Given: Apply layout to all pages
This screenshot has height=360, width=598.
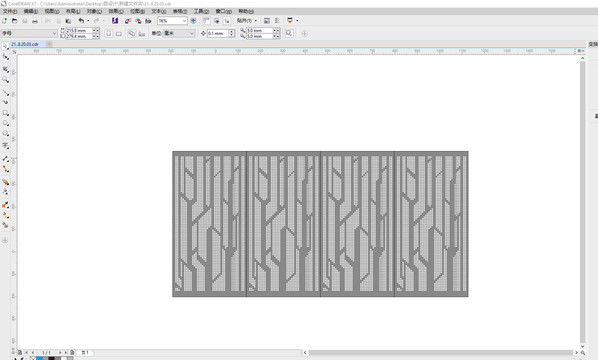Looking at the screenshot, I should point(132,34).
